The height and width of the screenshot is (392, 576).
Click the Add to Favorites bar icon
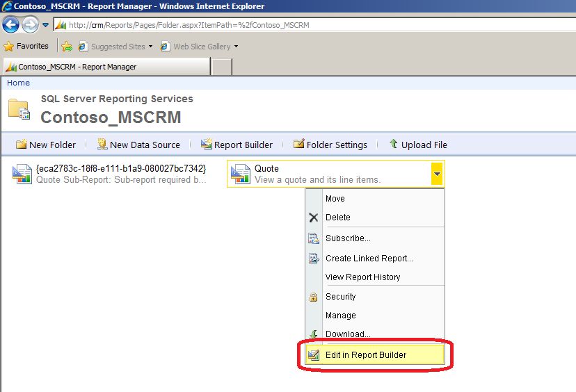67,47
